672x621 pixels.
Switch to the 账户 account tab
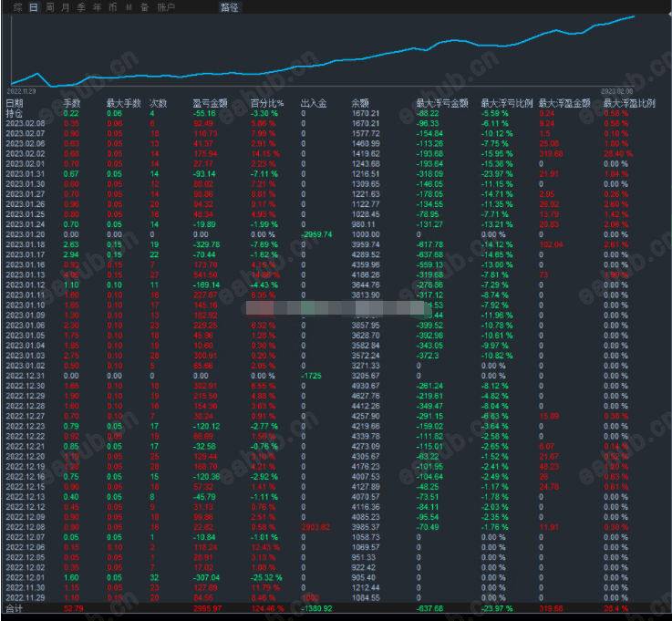(166, 7)
